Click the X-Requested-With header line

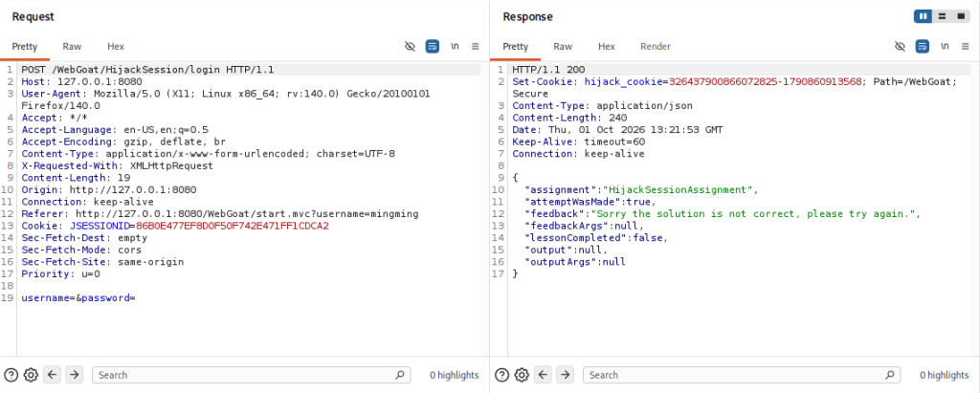tap(117, 165)
